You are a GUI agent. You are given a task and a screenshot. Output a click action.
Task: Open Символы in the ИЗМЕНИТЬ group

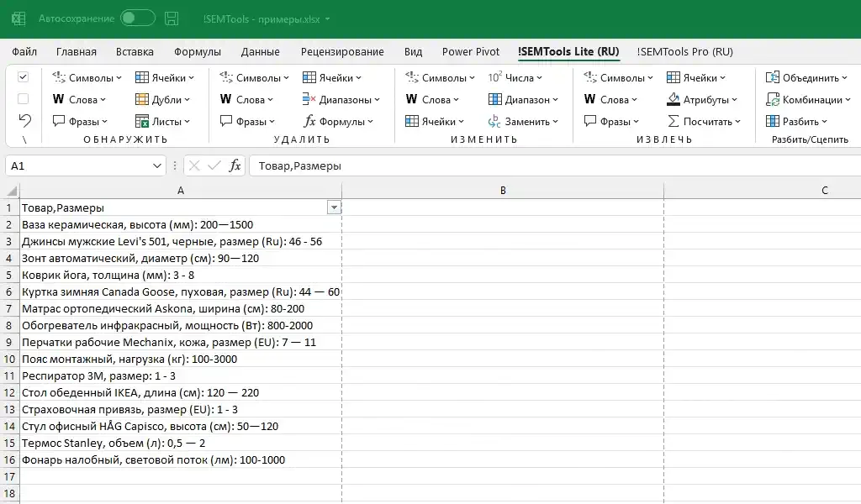tap(440, 78)
